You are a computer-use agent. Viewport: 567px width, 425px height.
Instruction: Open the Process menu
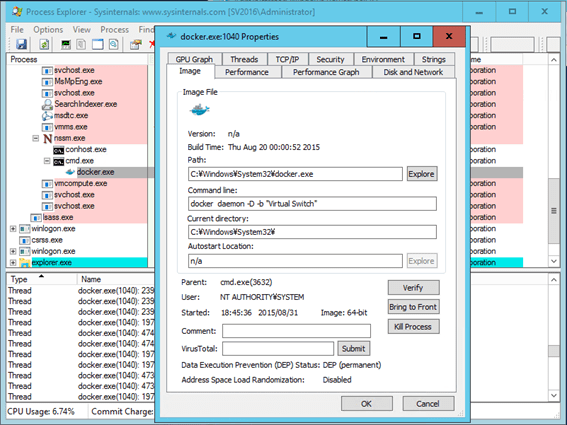114,30
